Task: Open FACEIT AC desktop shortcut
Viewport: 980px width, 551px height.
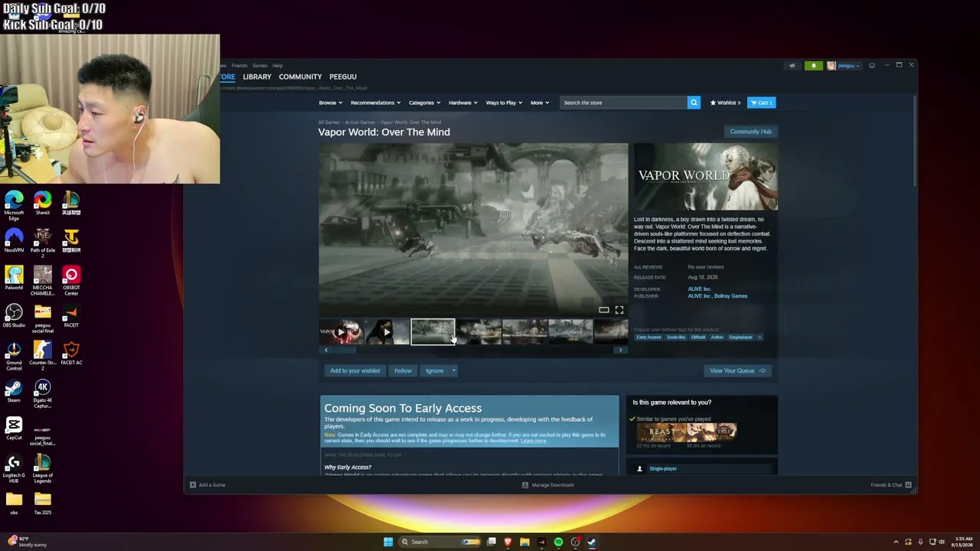Action: coord(71,354)
